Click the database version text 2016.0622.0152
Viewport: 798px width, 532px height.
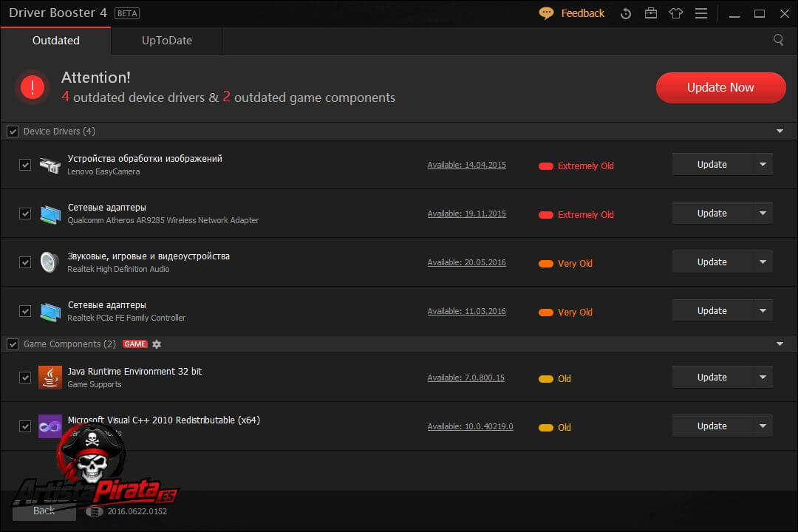pos(137,511)
